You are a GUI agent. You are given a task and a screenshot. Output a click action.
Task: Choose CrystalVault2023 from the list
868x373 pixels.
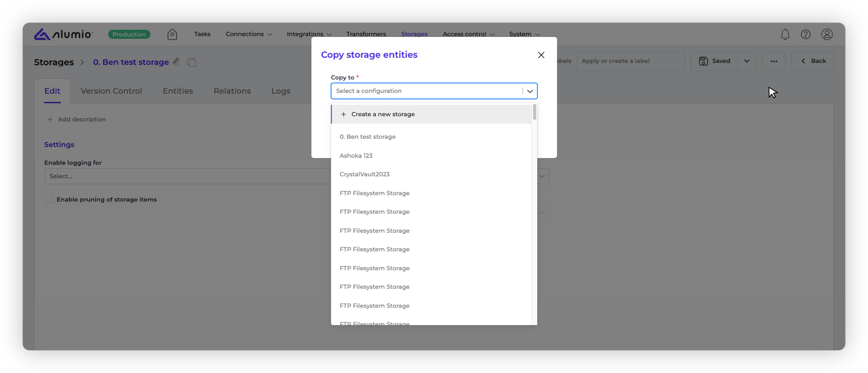(x=364, y=174)
